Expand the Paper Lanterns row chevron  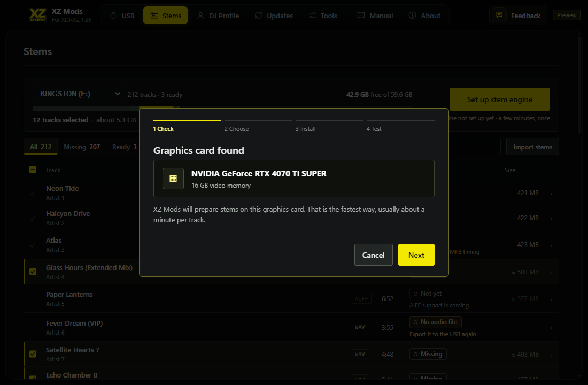(551, 299)
